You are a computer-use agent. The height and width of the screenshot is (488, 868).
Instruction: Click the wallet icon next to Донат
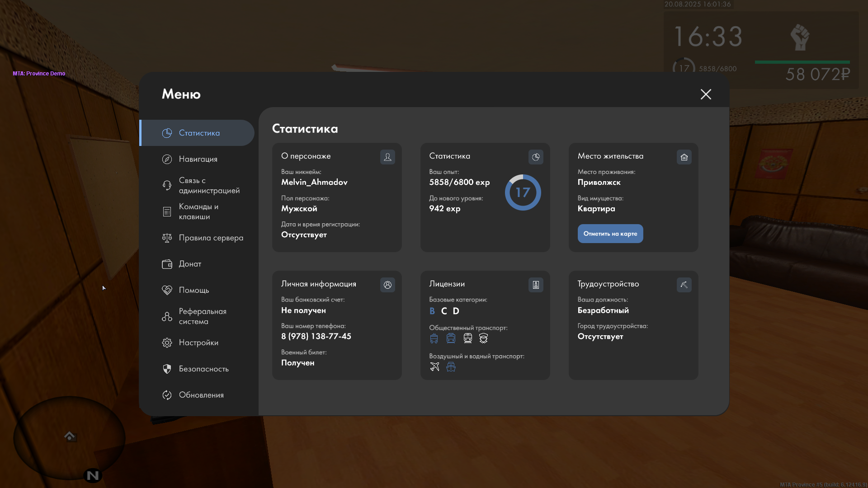point(167,264)
